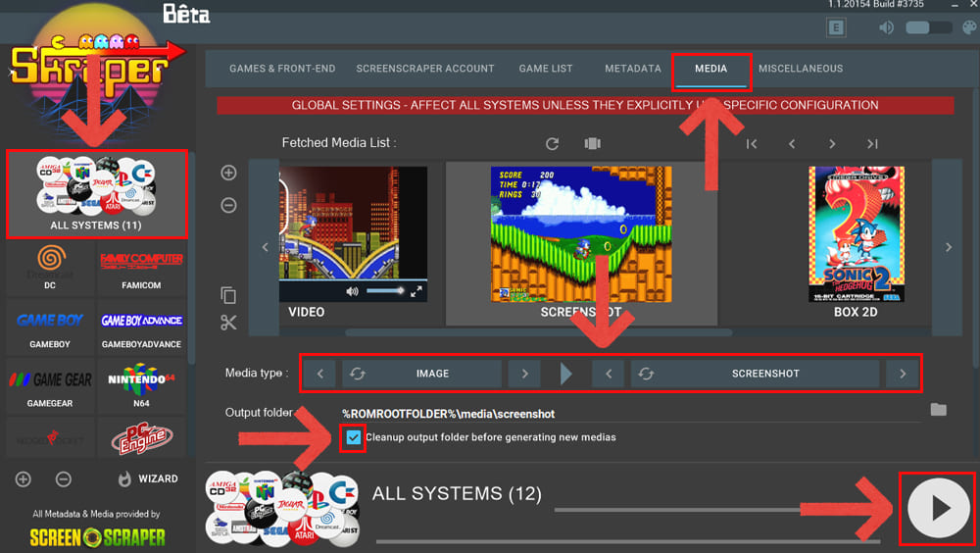This screenshot has height=553, width=980.
Task: Switch to the Game List tab
Action: click(x=546, y=69)
